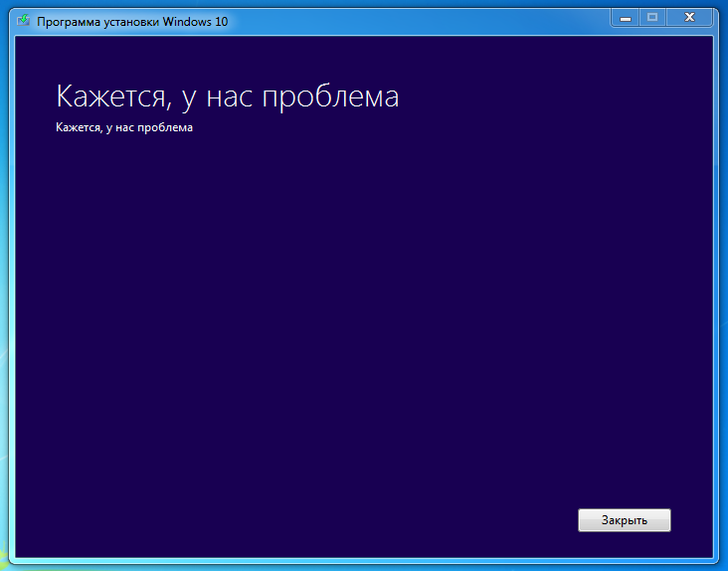Close the window with the X button

[x=689, y=19]
